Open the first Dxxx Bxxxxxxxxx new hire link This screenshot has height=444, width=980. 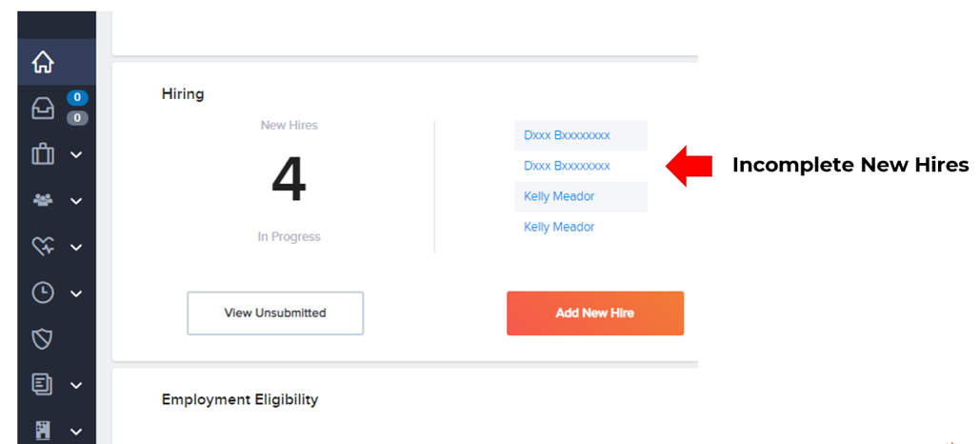(567, 135)
